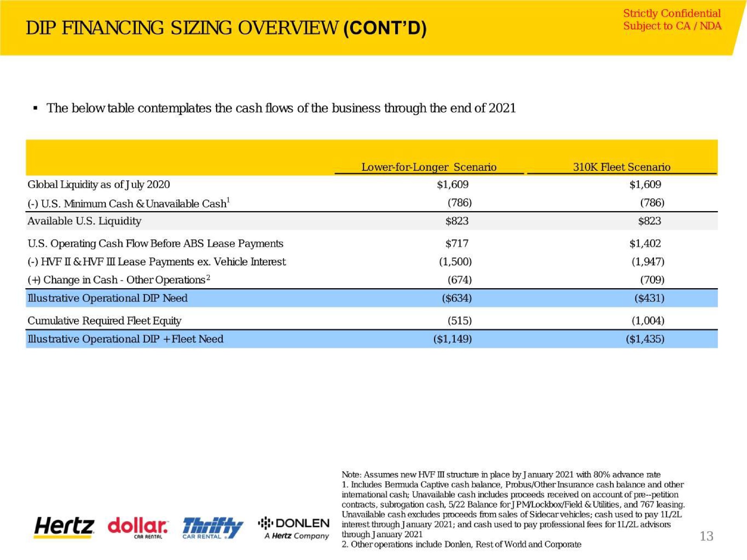Screen dimensions: 747x560
Task: Click the Strictly Confidential notice
Action: click(672, 19)
